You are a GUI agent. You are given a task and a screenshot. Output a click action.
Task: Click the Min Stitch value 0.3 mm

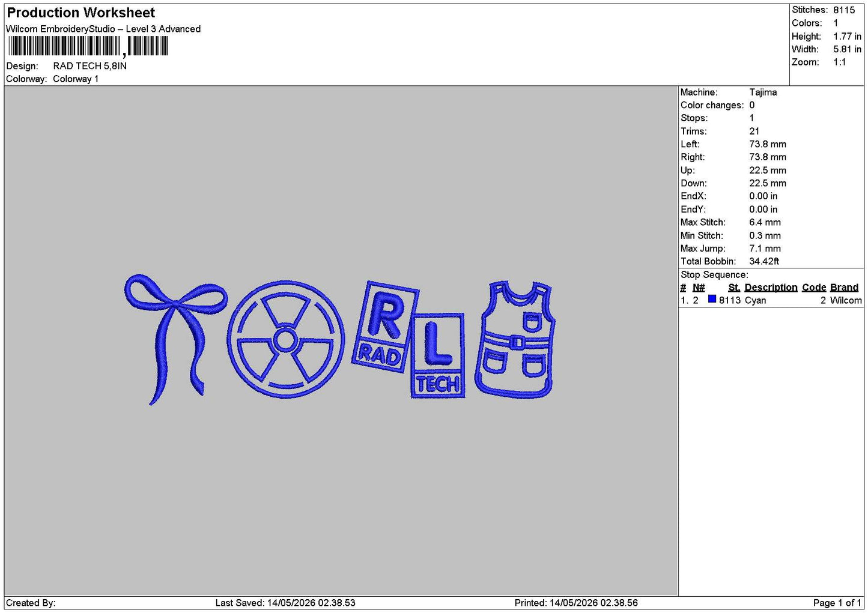click(x=765, y=235)
